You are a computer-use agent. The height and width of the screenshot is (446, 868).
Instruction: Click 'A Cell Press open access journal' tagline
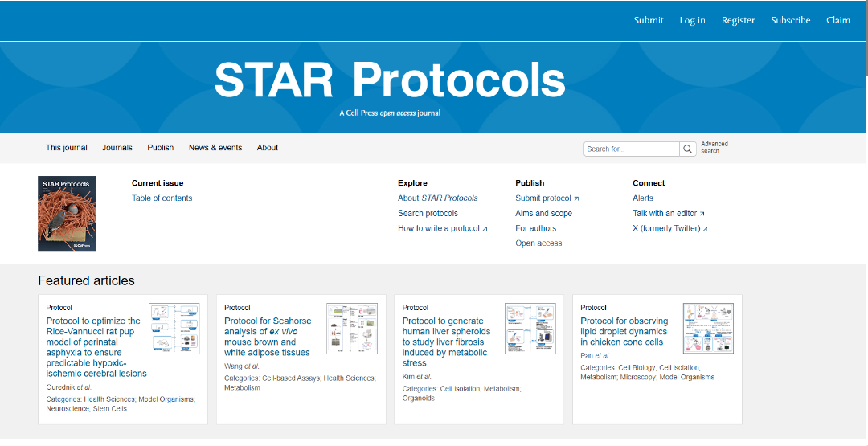(x=390, y=113)
